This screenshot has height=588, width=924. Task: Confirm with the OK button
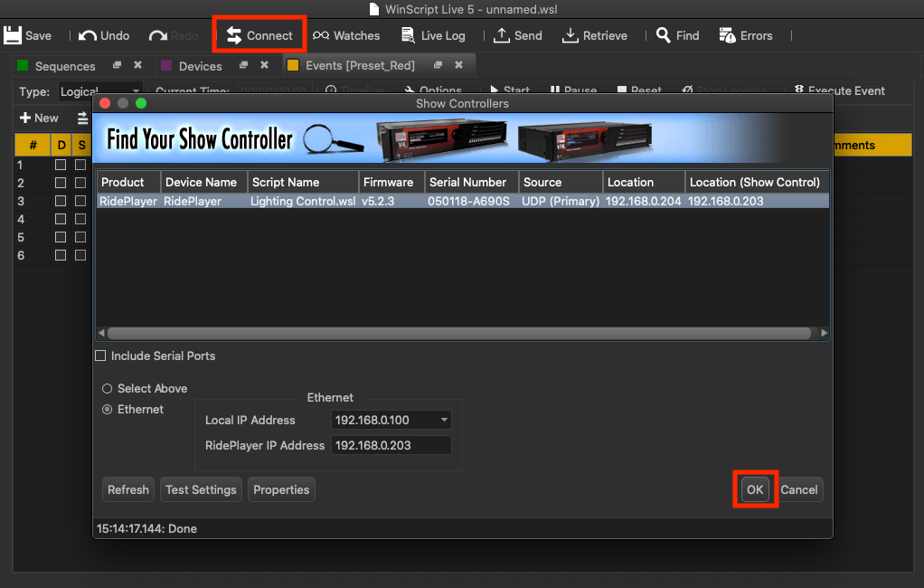tap(755, 489)
